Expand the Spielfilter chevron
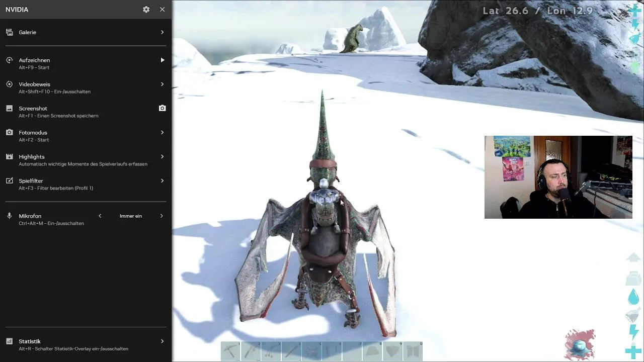 coord(162,181)
